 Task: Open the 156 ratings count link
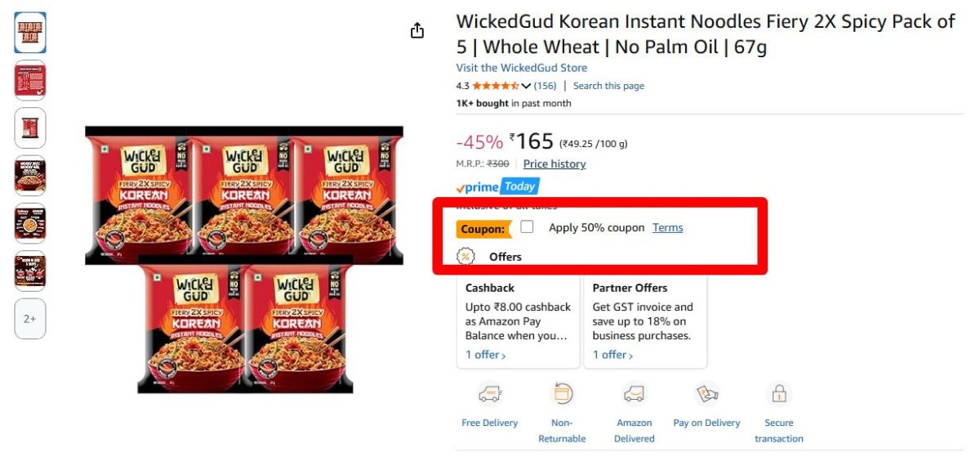tap(545, 86)
